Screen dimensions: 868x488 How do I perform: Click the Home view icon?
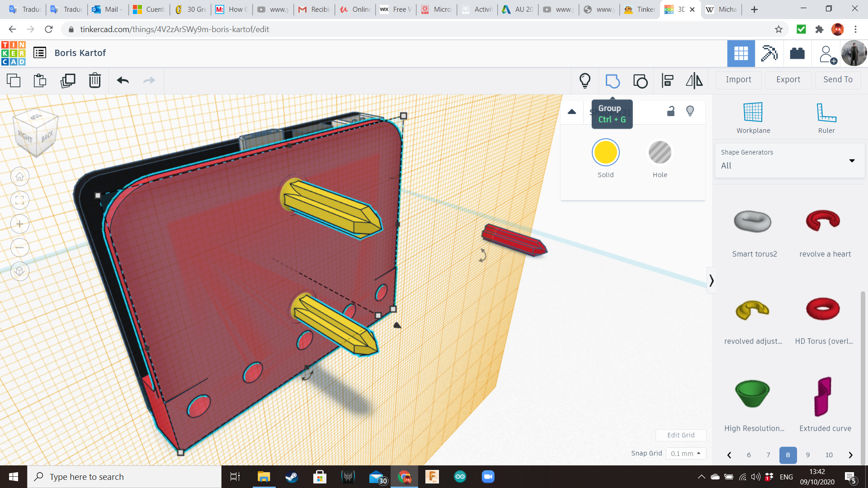tap(19, 176)
